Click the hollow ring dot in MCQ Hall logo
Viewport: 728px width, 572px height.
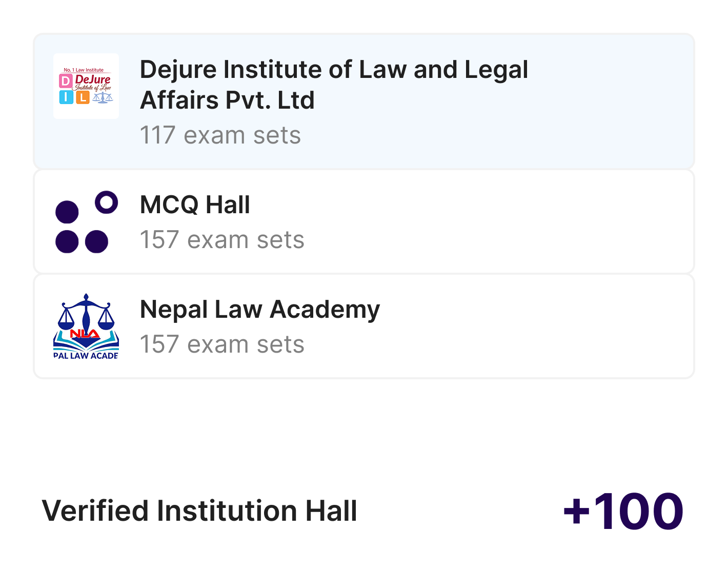point(106,202)
